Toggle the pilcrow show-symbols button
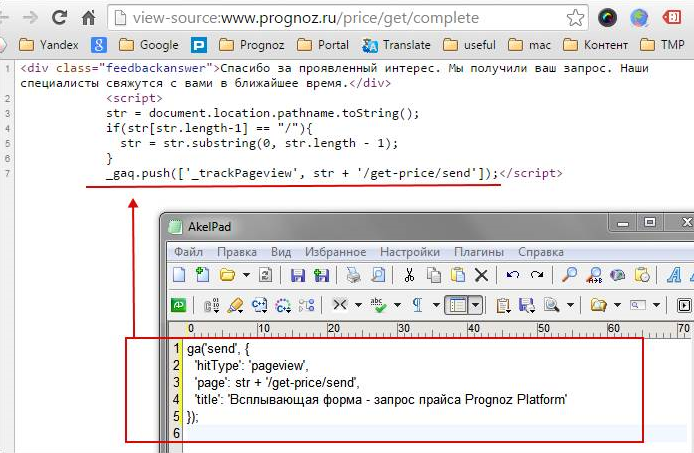This screenshot has width=694, height=453. 417,305
